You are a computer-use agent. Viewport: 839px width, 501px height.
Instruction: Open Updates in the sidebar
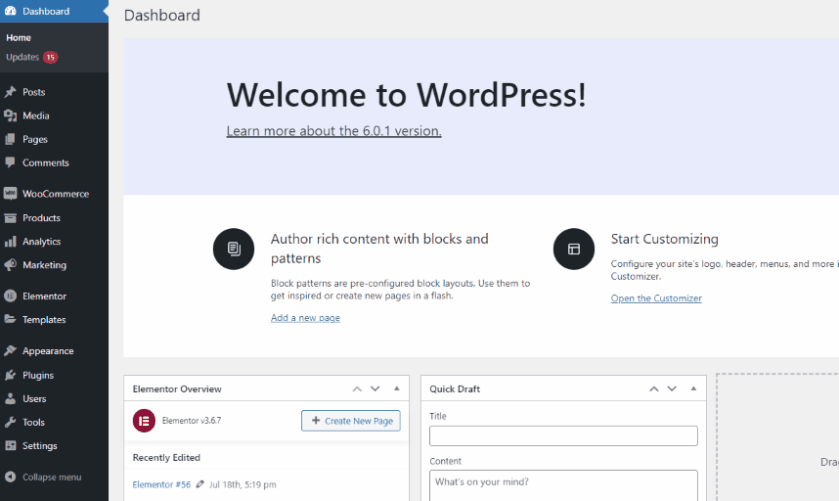(22, 57)
